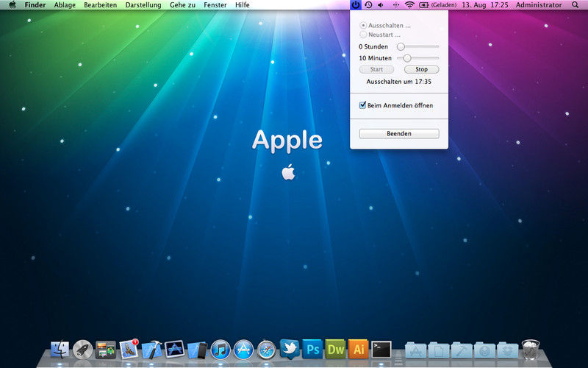Click the battery status icon

(424, 5)
